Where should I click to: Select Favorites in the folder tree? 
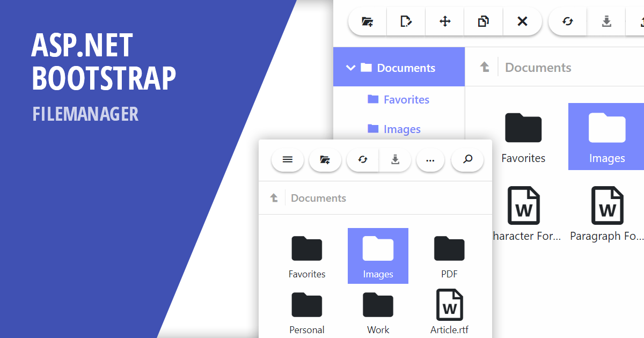pos(406,99)
